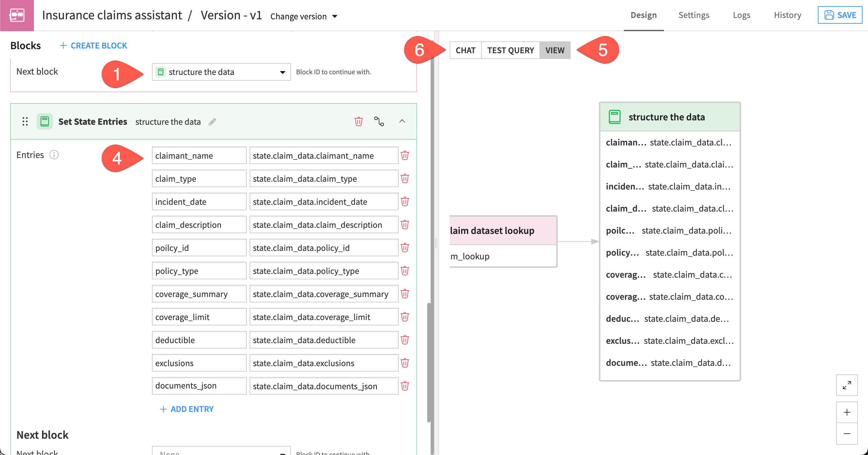Switch to the Settings tab
This screenshot has width=868, height=455.
click(x=693, y=15)
